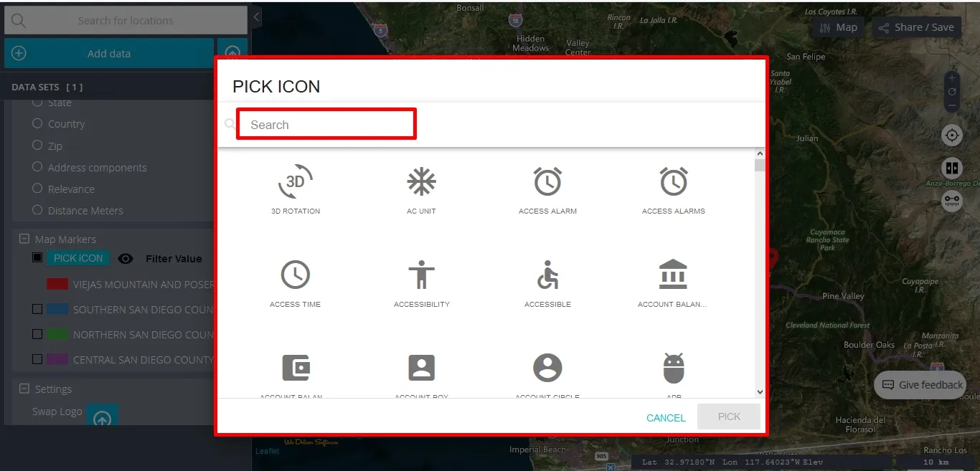This screenshot has height=471, width=980.
Task: Select the 3D Rotation icon
Action: [296, 182]
